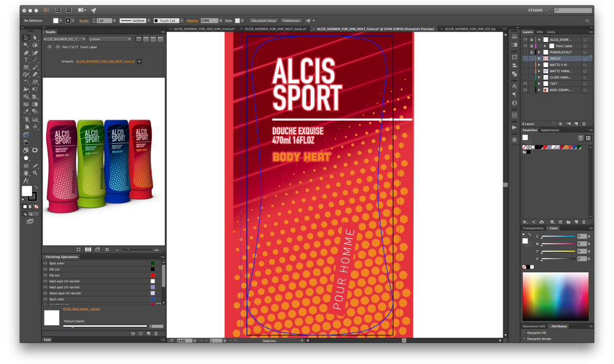The image size is (614, 364).
Task: Open the Custom view dropdown in Studio
Action: tap(110, 39)
